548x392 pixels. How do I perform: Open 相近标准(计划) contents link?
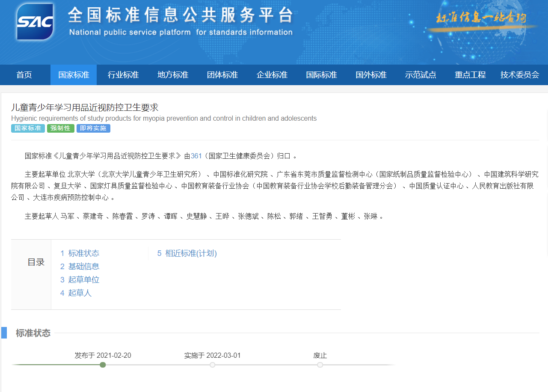point(187,253)
